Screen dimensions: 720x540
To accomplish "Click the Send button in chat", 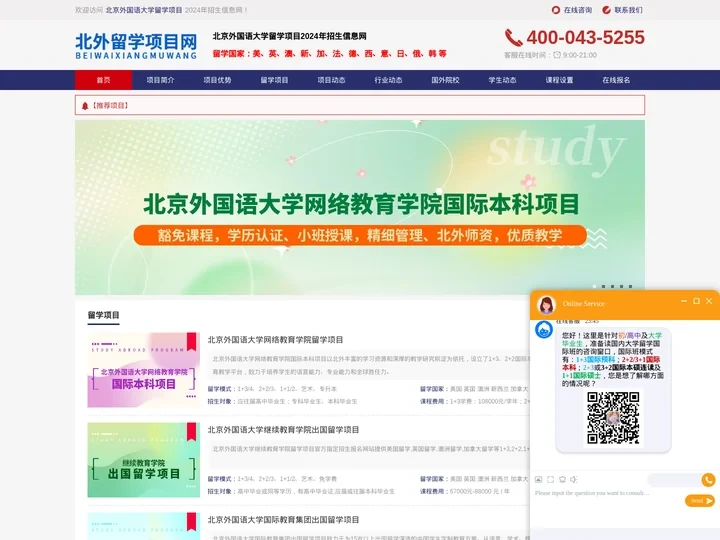I will coord(700,501).
